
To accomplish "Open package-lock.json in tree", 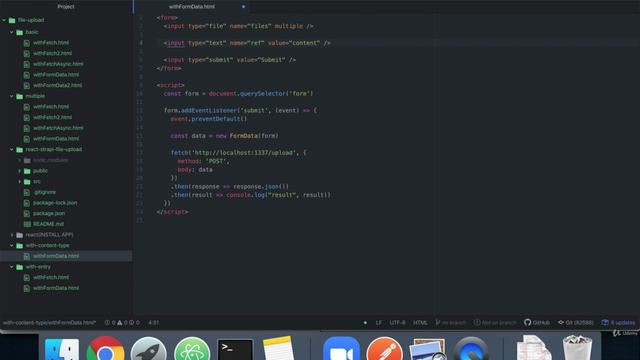I will (55, 202).
